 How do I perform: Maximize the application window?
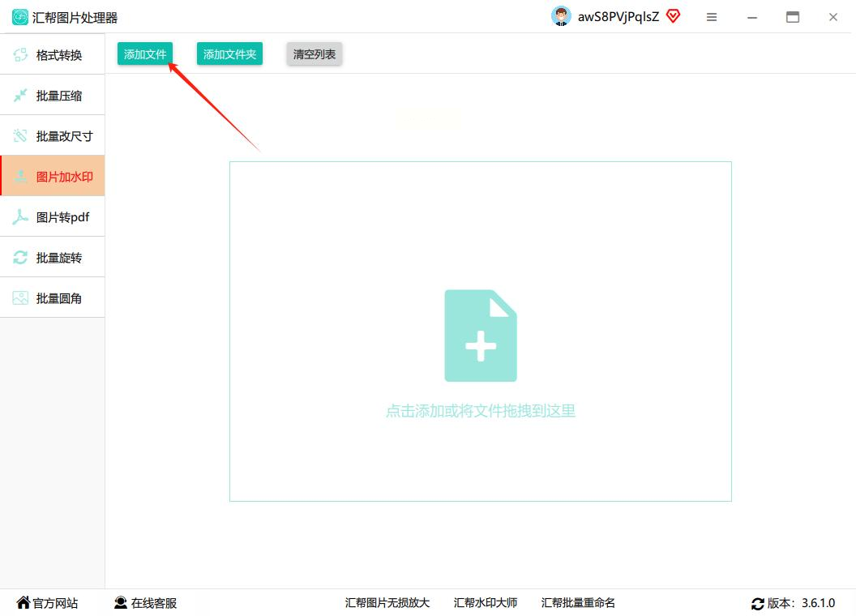point(793,17)
